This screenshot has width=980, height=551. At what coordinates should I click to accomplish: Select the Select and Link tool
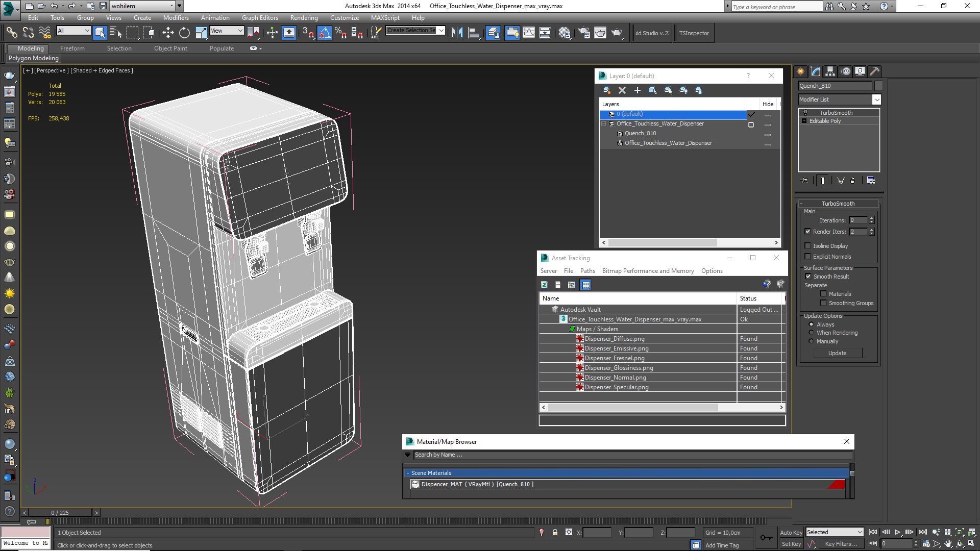[x=12, y=33]
